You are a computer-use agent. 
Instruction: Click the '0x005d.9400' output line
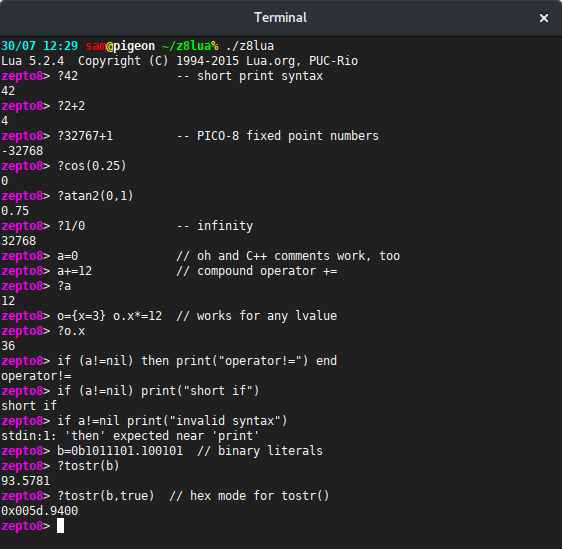point(40,511)
